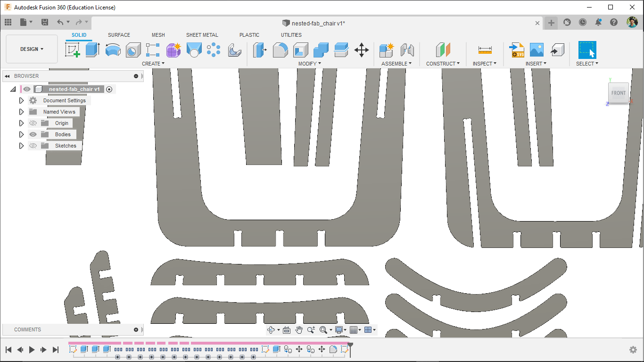Open the notifications bell

(x=598, y=22)
